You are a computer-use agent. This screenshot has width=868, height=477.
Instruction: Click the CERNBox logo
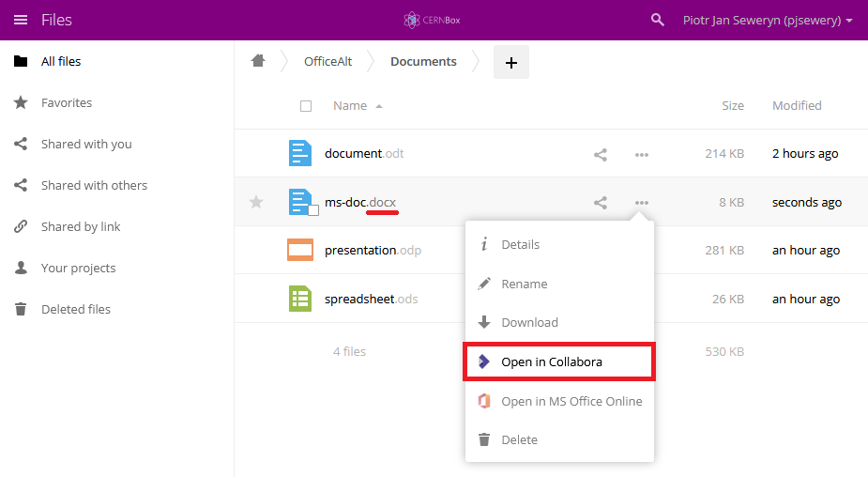[x=432, y=20]
